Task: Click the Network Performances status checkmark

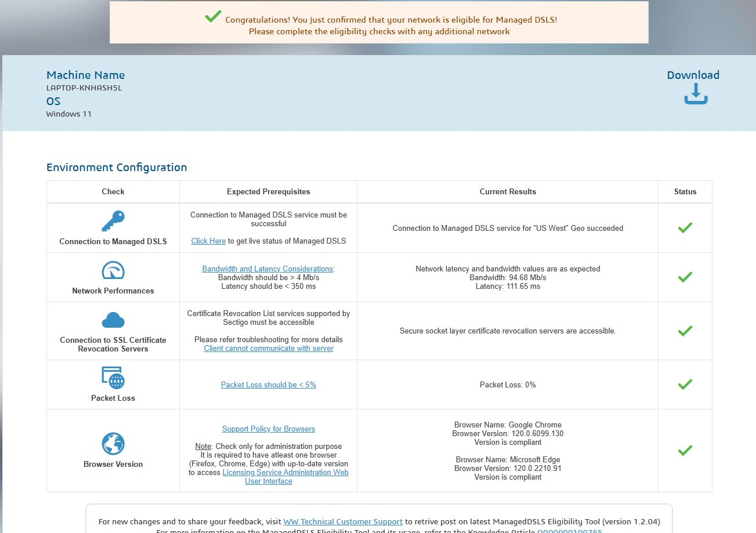Action: 685,277
